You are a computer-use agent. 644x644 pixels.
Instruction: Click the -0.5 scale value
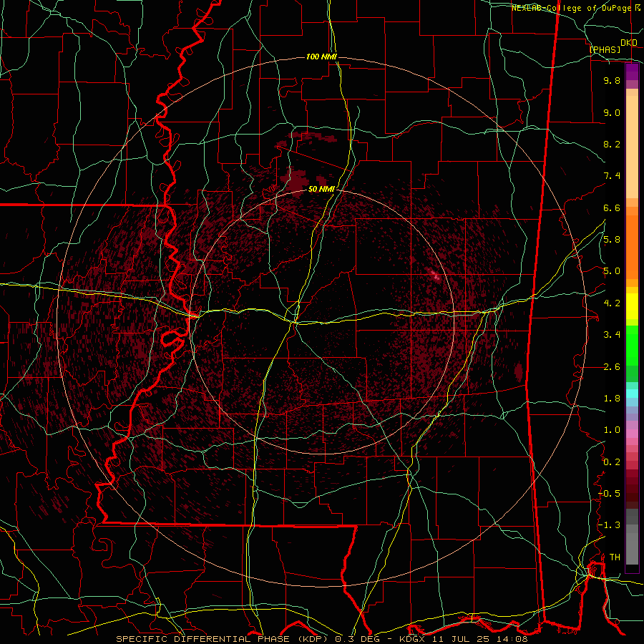pos(610,494)
